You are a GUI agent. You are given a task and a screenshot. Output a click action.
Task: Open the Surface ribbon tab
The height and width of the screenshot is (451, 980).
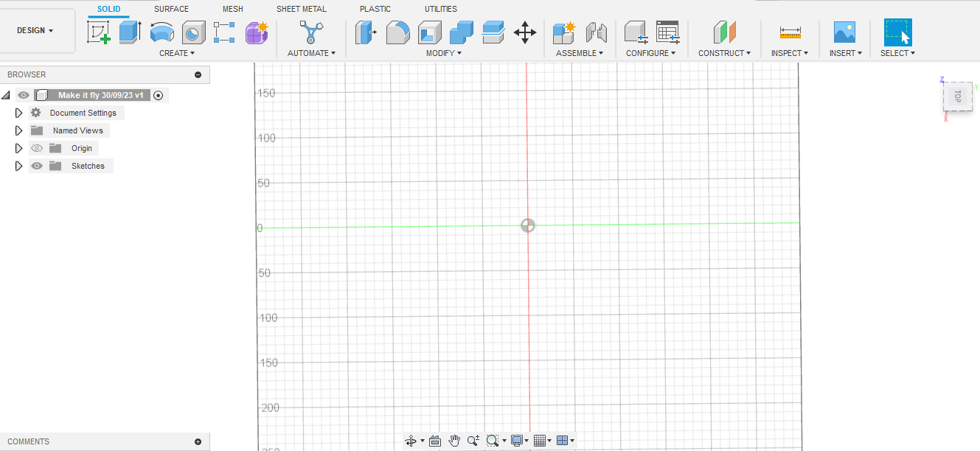click(x=171, y=9)
